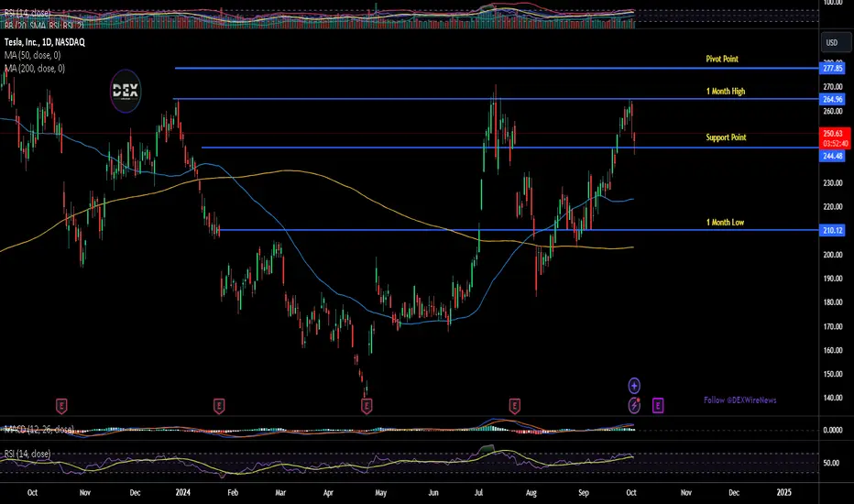
Task: Click the 230.00 level on the price scale
Action: coord(833,183)
